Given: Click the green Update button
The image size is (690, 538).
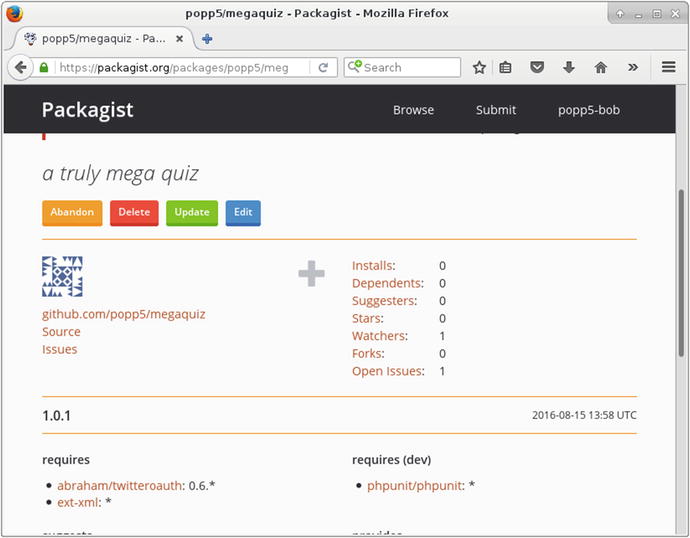Looking at the screenshot, I should click(192, 213).
